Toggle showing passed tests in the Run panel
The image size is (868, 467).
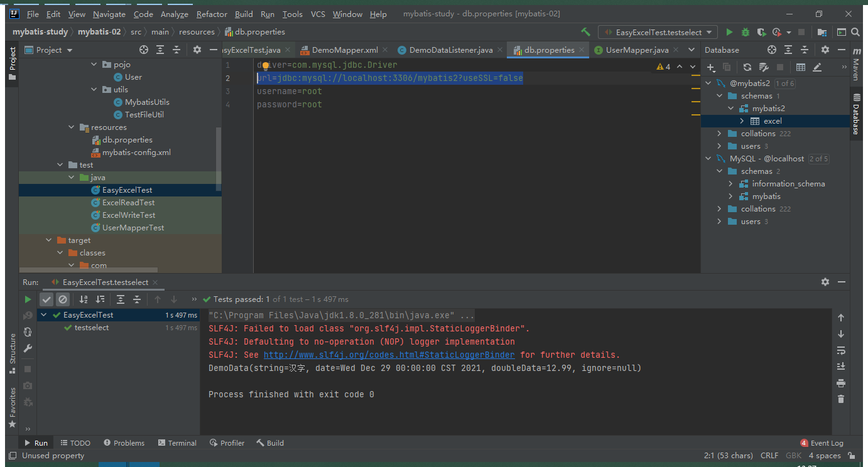point(46,298)
